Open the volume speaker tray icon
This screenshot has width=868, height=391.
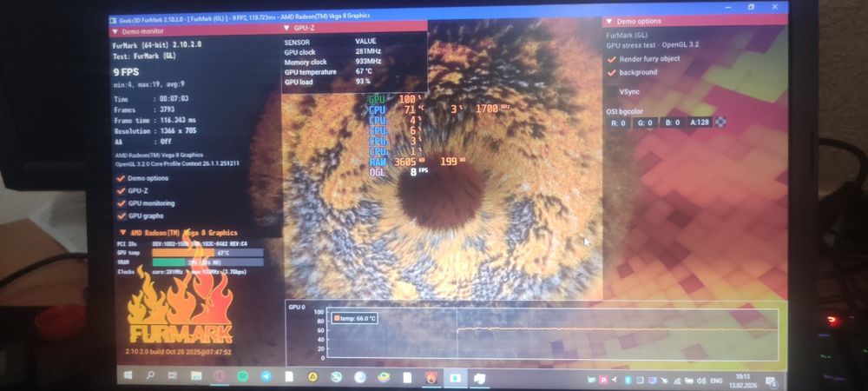701,381
